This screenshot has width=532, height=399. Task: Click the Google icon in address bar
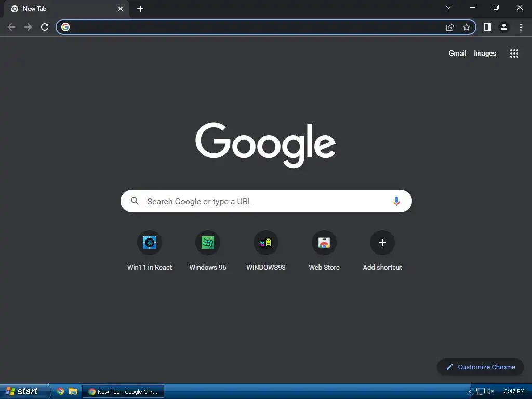pyautogui.click(x=65, y=27)
